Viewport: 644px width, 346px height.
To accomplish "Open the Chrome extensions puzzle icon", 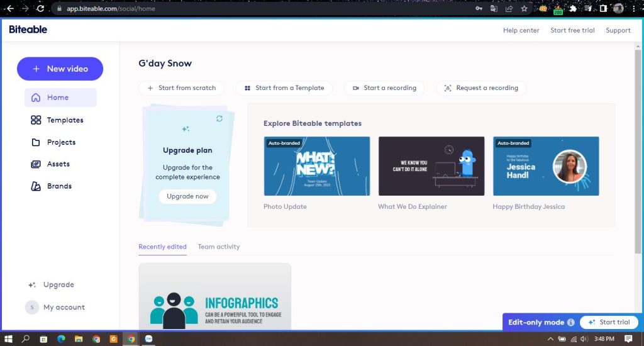I will click(x=572, y=9).
